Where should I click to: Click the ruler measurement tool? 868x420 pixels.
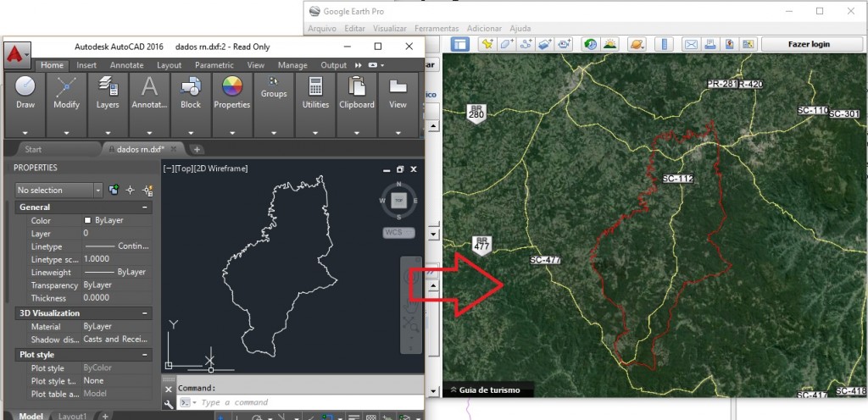coord(665,44)
